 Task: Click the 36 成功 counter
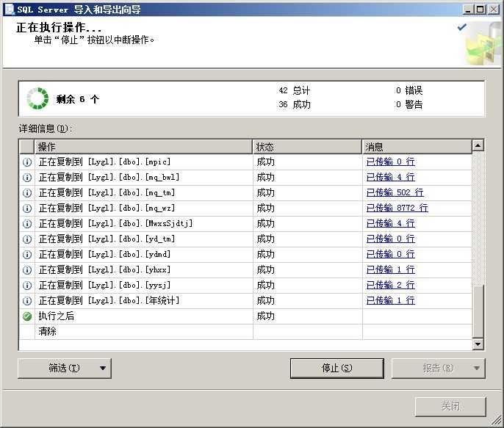[x=295, y=104]
